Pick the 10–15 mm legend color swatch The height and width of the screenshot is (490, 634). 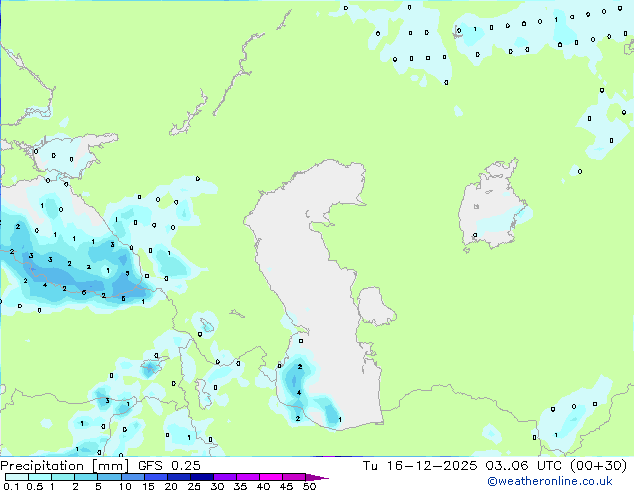132,477
